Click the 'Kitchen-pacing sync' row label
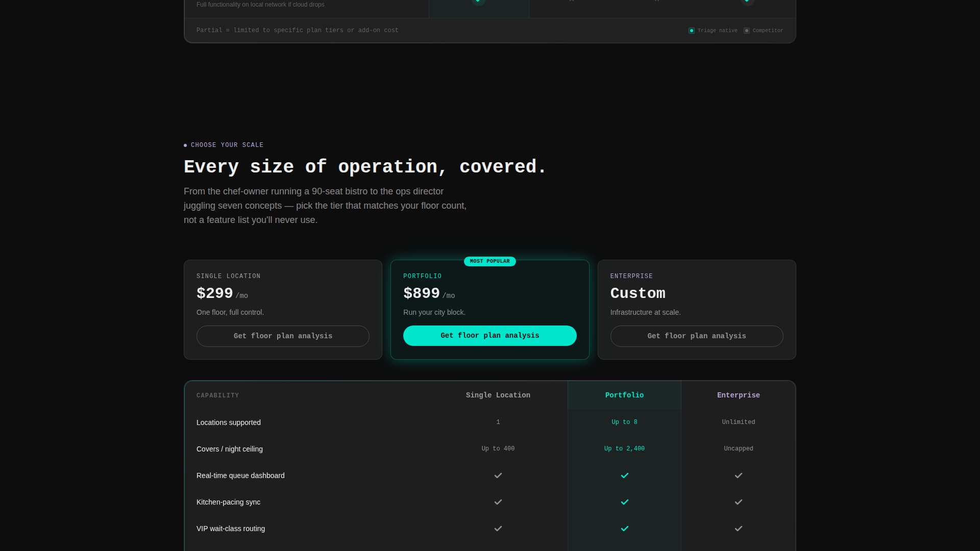The width and height of the screenshot is (980, 551). click(228, 502)
